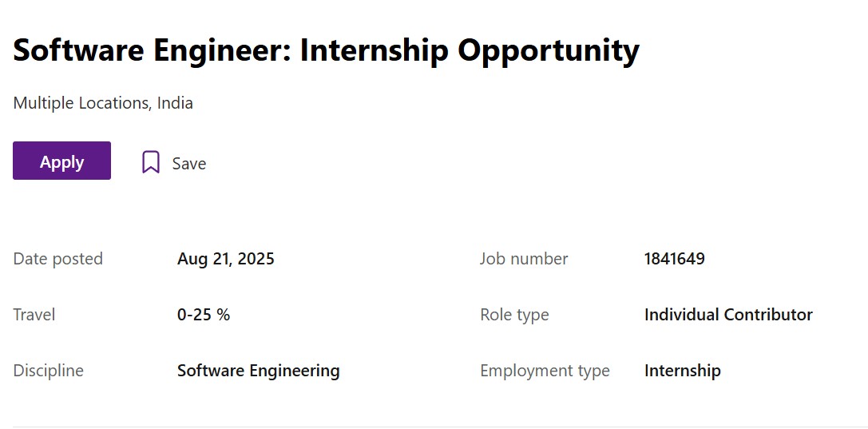This screenshot has width=868, height=429.
Task: Click the horizontal divider below job details
Action: tap(434, 427)
